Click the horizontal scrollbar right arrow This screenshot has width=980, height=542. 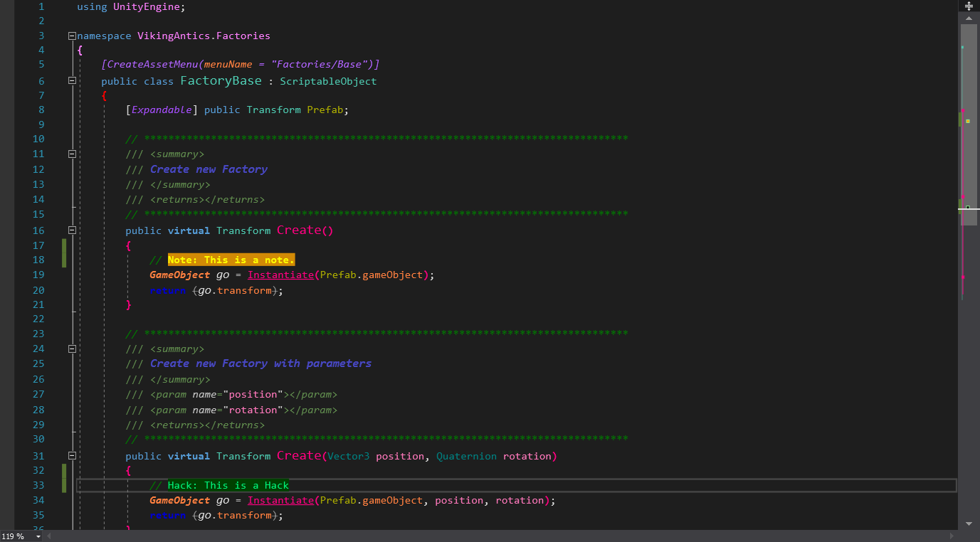pos(952,536)
